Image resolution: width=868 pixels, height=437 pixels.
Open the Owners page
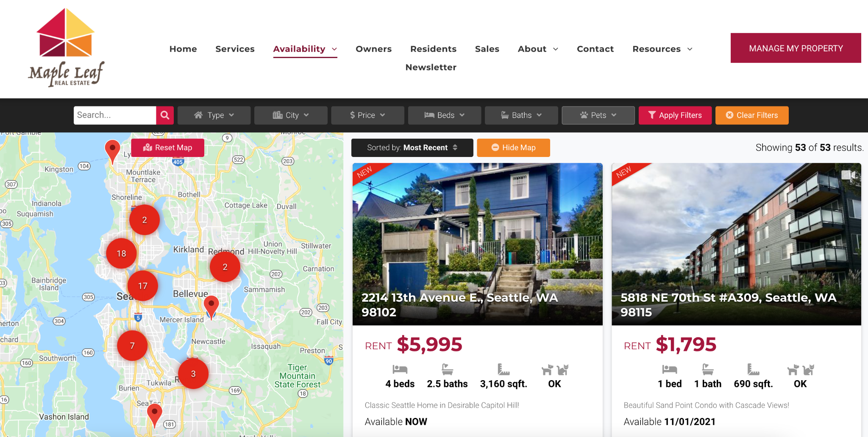point(373,49)
